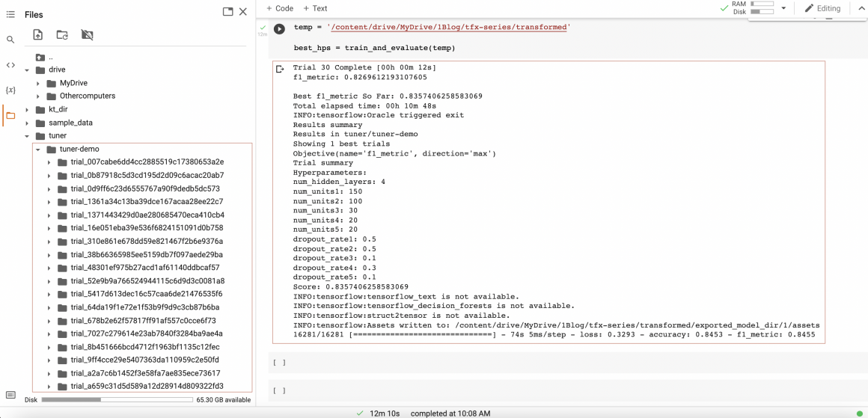Add a new cell with + Code

pos(280,8)
